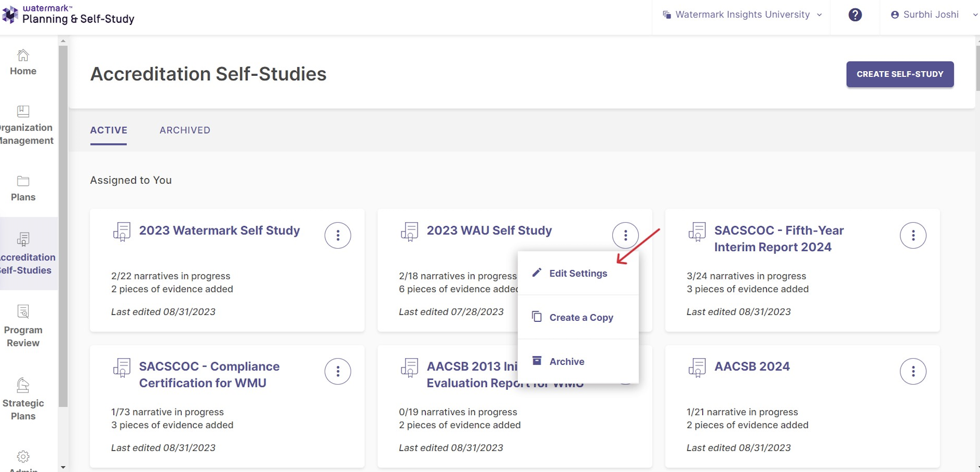Click the 'Accreditation Self-Studies' page heading
Viewport: 980px width, 472px height.
click(208, 74)
